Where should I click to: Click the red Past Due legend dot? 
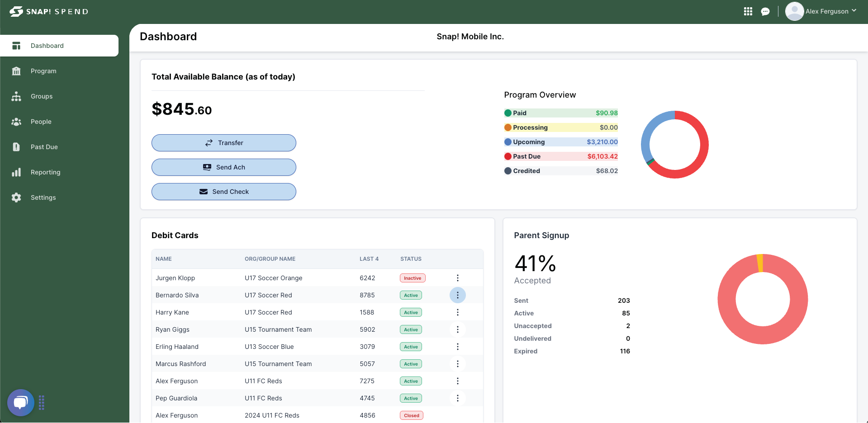pyautogui.click(x=508, y=156)
